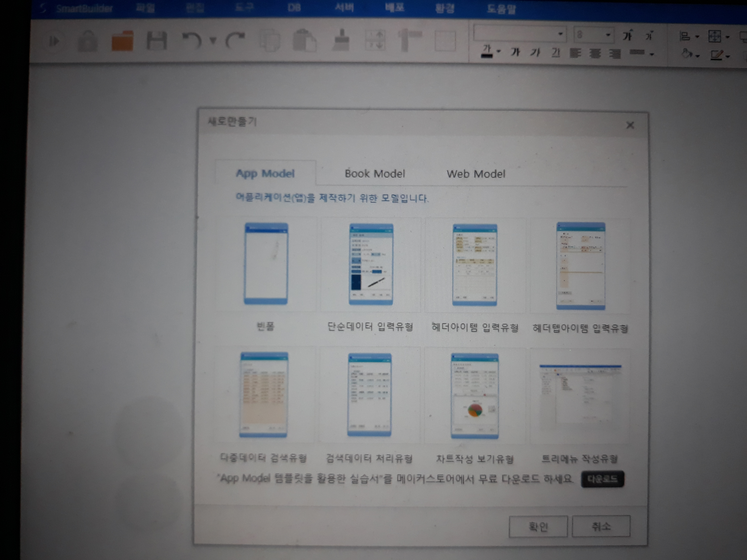This screenshot has width=747, height=560.
Task: Click the object alignment icon
Action: point(685,36)
